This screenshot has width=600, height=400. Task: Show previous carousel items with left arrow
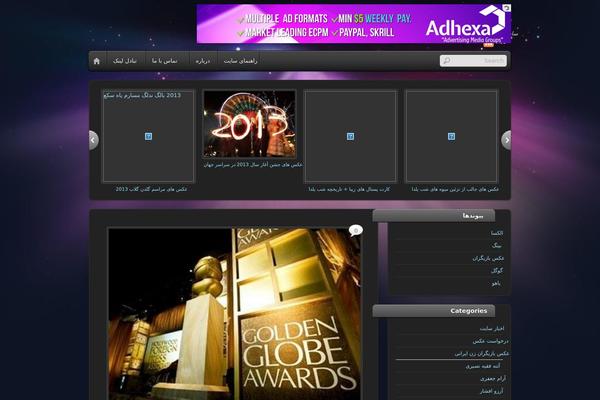pyautogui.click(x=93, y=140)
